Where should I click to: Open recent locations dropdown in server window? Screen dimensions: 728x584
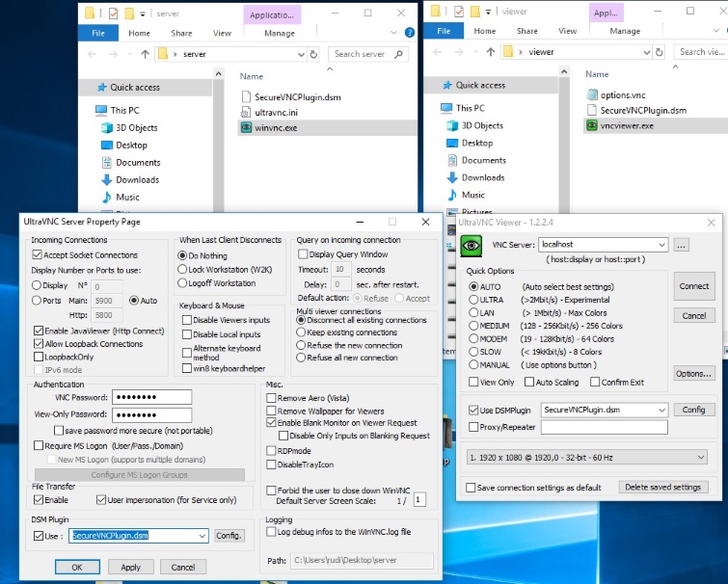130,54
